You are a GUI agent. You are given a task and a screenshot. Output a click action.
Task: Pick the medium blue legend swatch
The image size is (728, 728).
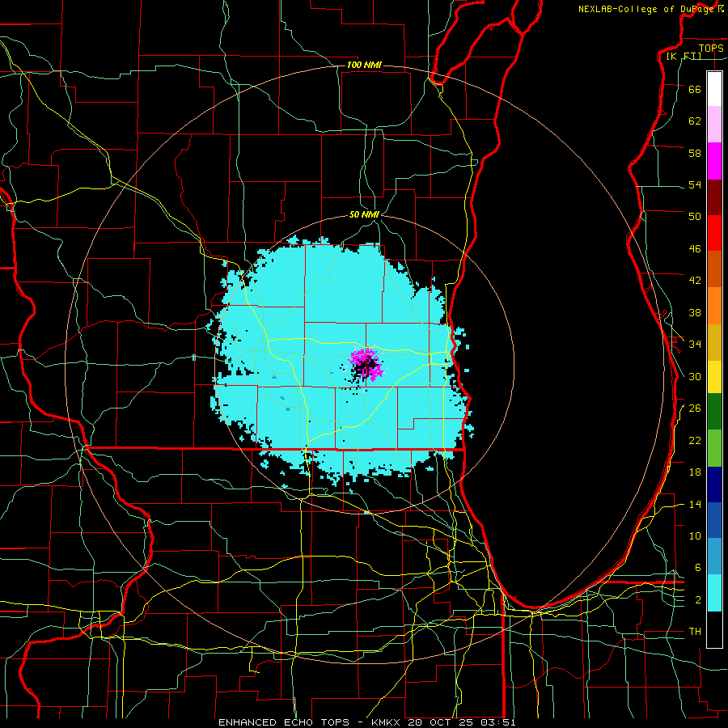point(714,520)
